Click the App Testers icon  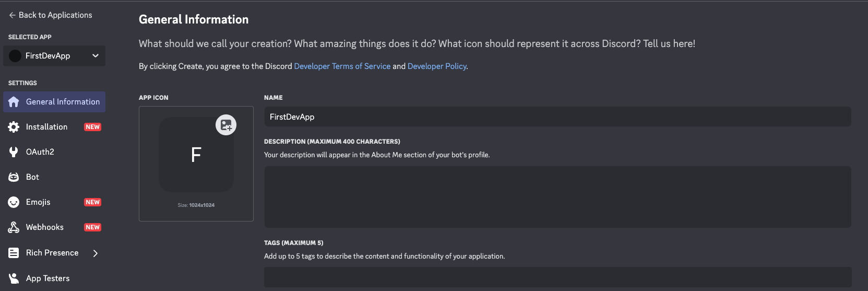[x=14, y=278]
